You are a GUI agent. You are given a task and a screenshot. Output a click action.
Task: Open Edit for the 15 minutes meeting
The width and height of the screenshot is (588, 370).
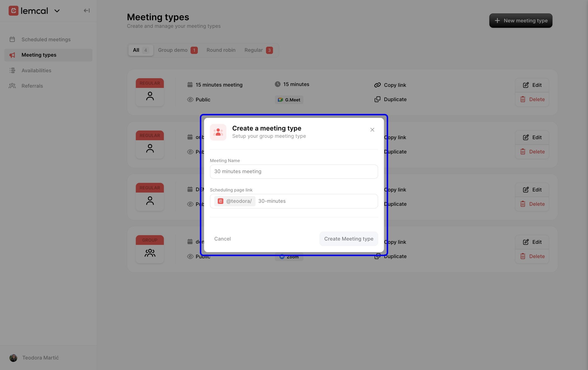(x=532, y=85)
